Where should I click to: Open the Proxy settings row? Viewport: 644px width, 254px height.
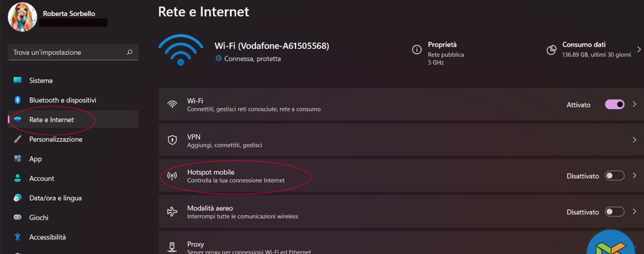[342, 247]
